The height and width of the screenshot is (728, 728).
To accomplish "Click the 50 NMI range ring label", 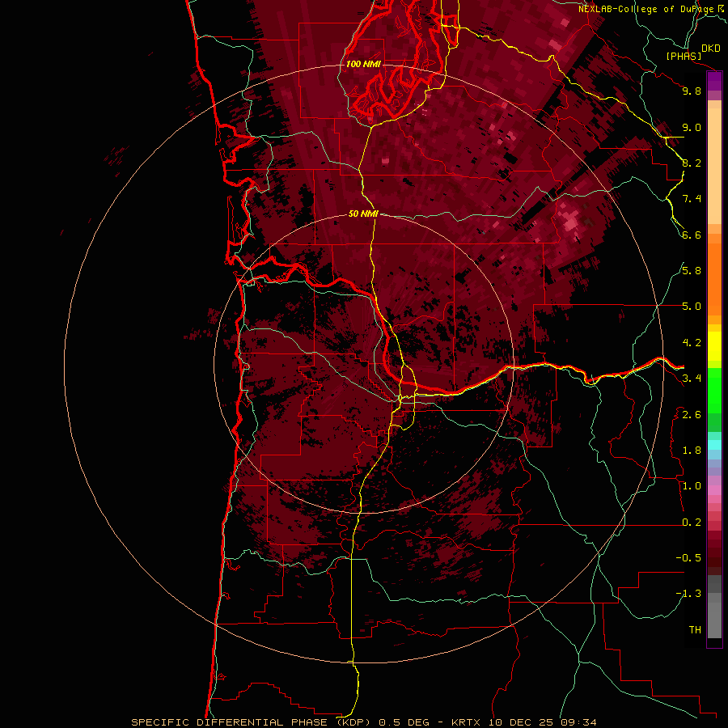I will pos(363,214).
